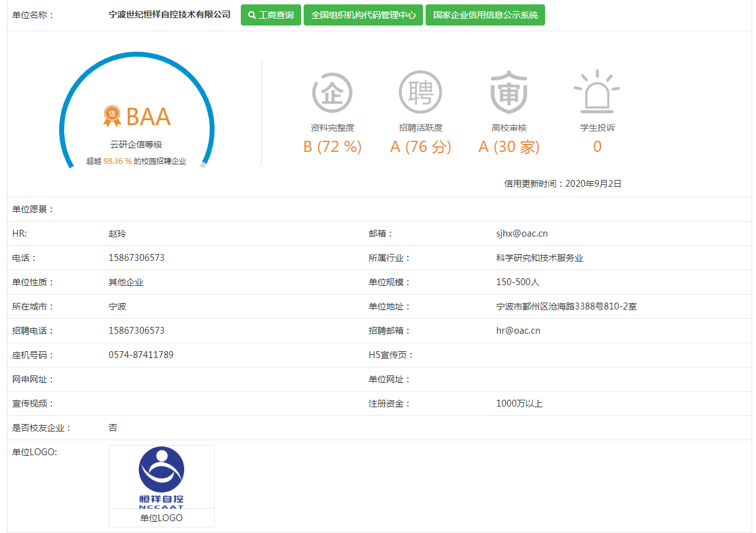Click recruitment email hr@oac.cn
The height and width of the screenshot is (533, 756).
click(x=518, y=331)
